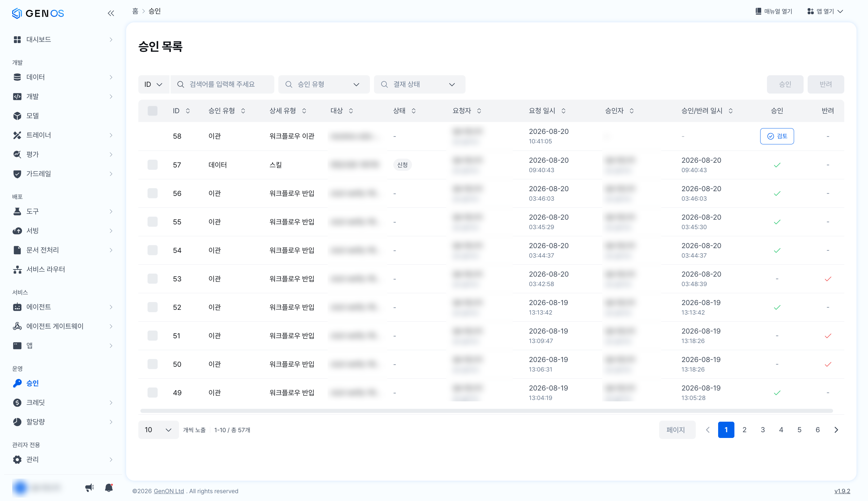Open the 승인 유형 filter dropdown
The image size is (868, 501).
324,84
